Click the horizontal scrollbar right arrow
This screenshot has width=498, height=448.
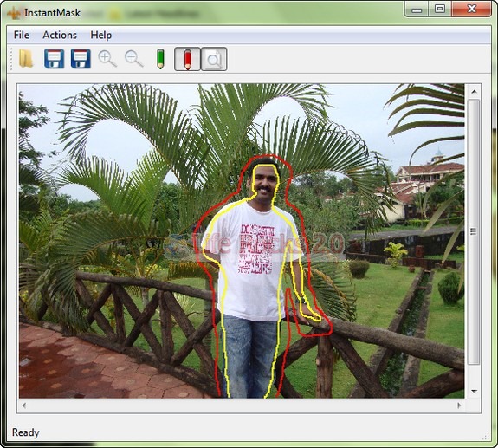pos(459,406)
